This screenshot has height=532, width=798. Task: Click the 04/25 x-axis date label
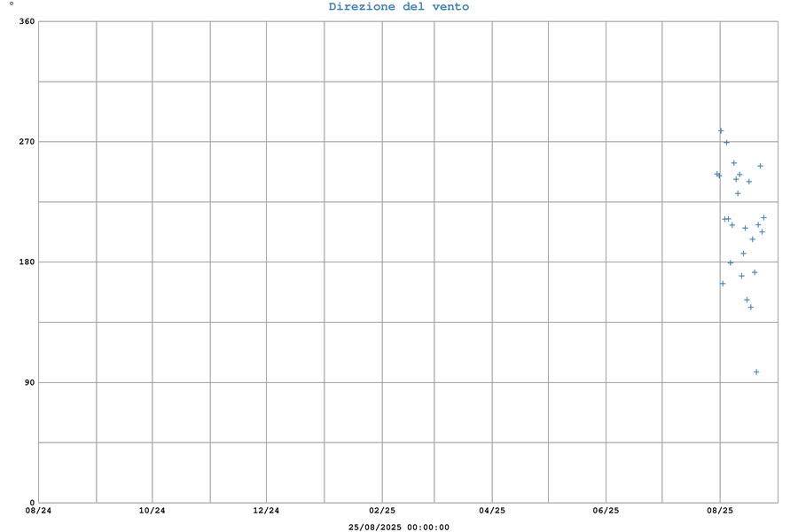[x=492, y=511]
